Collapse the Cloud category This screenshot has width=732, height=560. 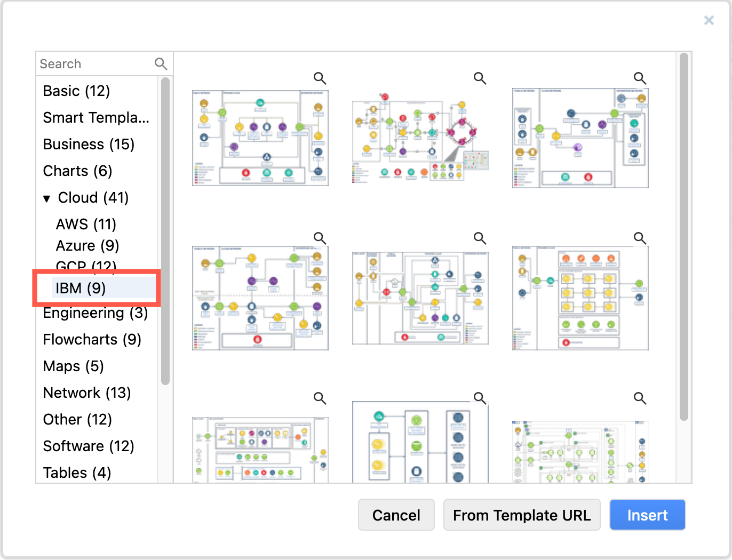tap(47, 197)
